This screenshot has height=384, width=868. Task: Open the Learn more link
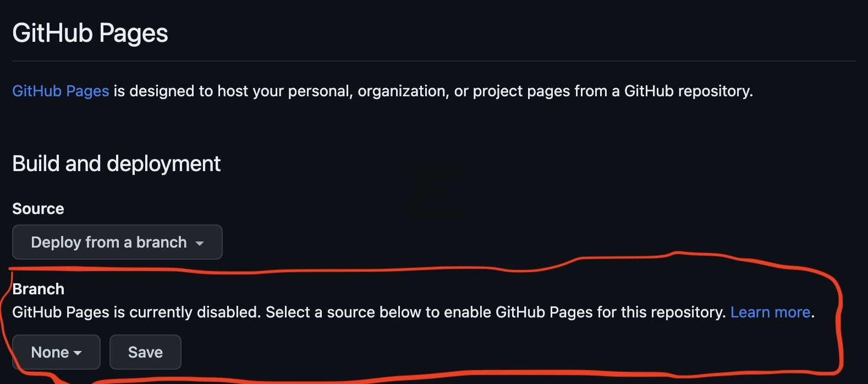click(x=770, y=312)
